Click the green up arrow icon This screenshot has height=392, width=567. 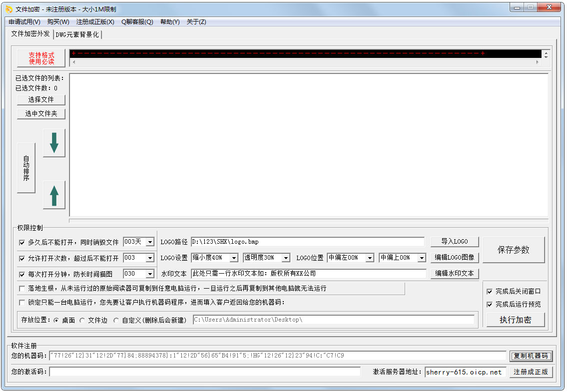pyautogui.click(x=54, y=195)
